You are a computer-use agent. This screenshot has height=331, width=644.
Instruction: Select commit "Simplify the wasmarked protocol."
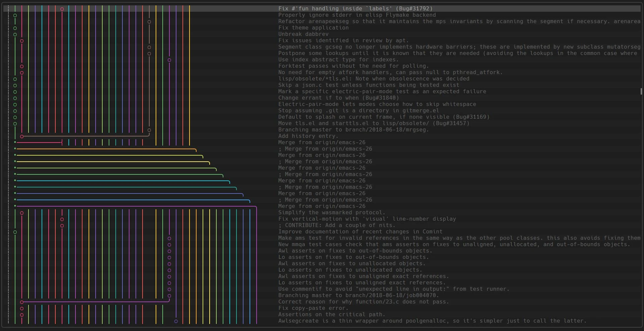pyautogui.click(x=332, y=213)
